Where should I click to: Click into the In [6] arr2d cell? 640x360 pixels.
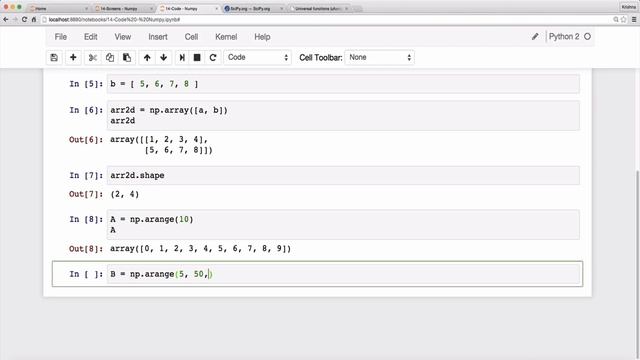(x=343, y=116)
